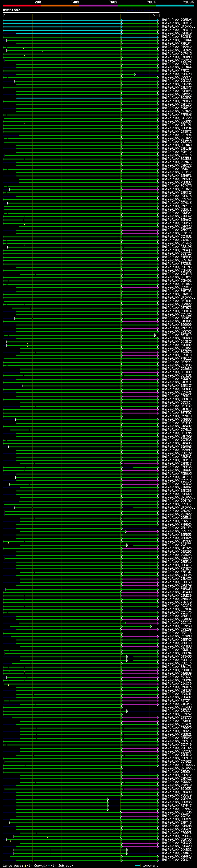Click the red 20% identity legend bar
Image resolution: width=197 pixels, height=868 pixels.
coord(22,6)
